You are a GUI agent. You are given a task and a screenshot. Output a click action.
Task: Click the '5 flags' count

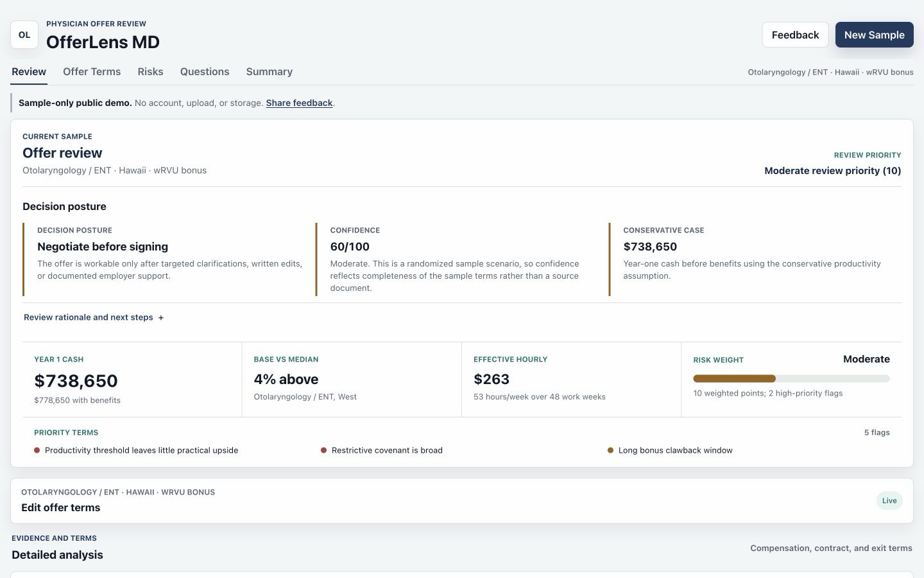[877, 432]
